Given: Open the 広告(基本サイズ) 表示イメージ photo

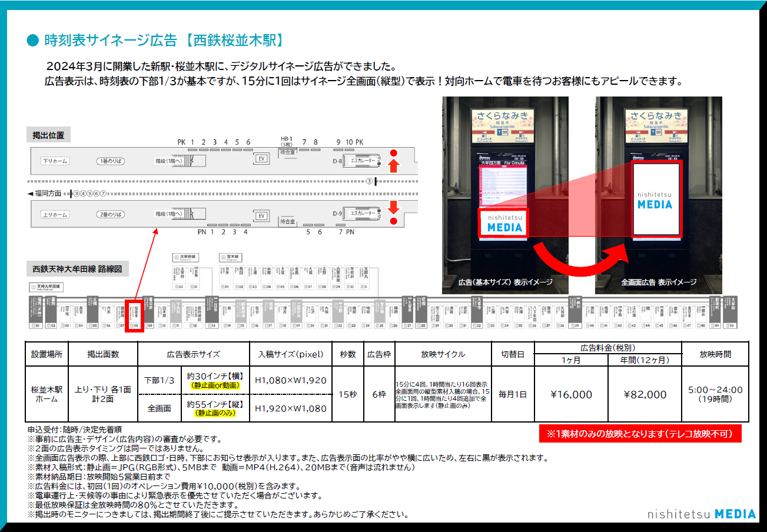Looking at the screenshot, I should point(505,194).
